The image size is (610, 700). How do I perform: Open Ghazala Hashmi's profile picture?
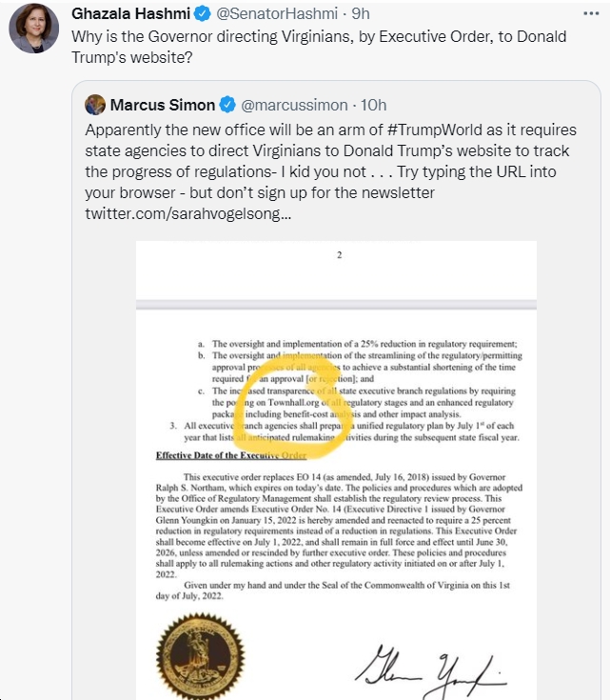coord(34,29)
